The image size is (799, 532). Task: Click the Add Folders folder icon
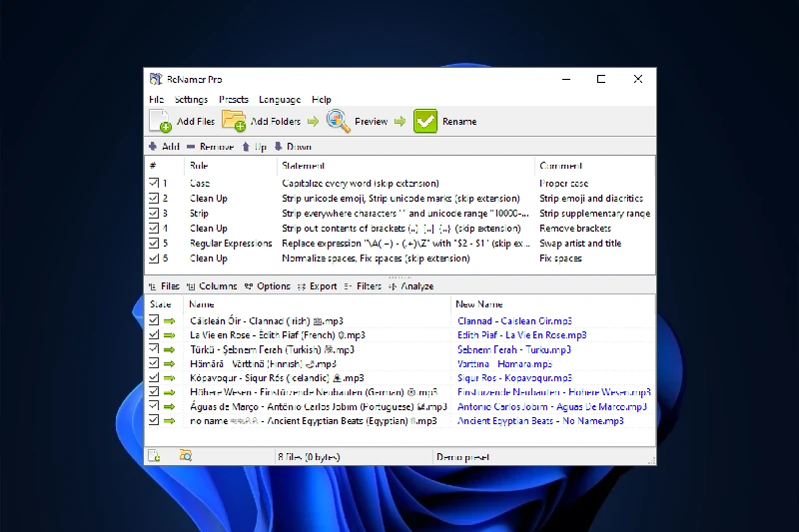(234, 121)
